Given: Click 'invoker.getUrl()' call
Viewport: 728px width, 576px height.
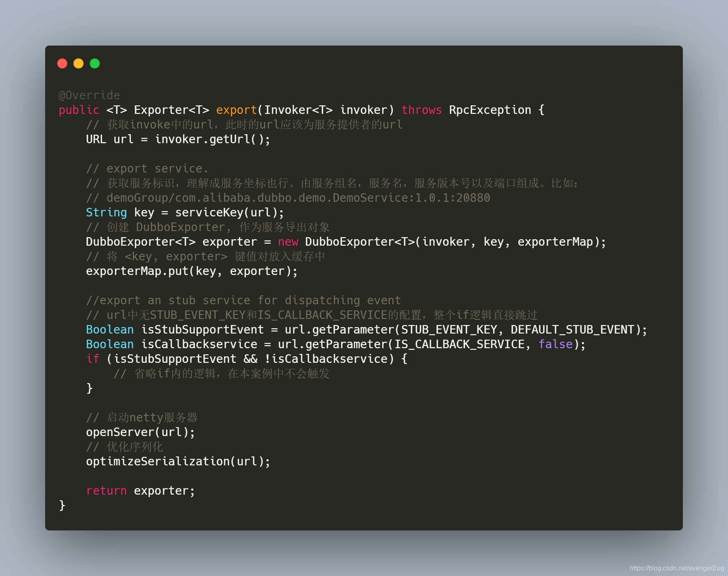Looking at the screenshot, I should point(209,140).
